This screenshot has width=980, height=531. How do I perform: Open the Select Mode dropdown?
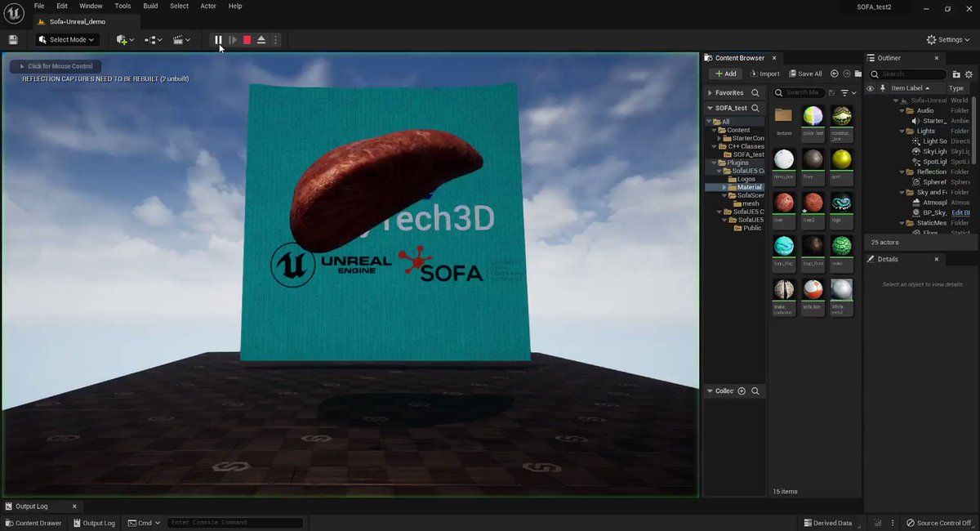pos(67,39)
